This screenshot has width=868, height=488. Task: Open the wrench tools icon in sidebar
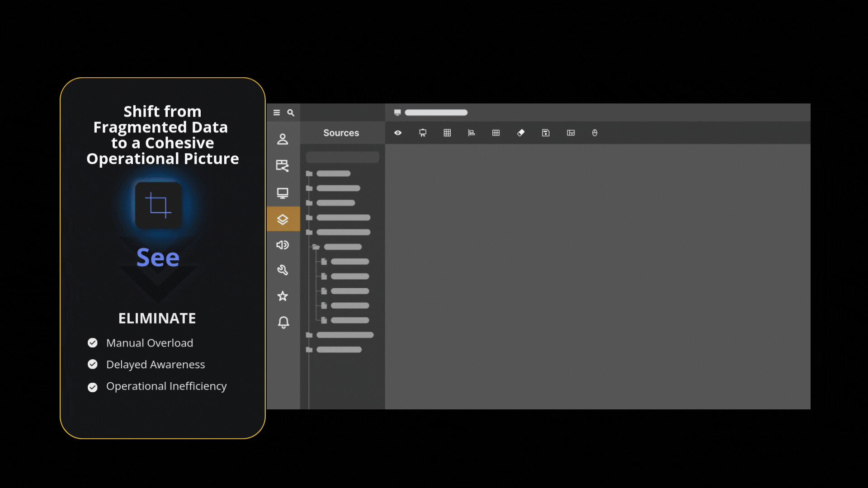(283, 270)
